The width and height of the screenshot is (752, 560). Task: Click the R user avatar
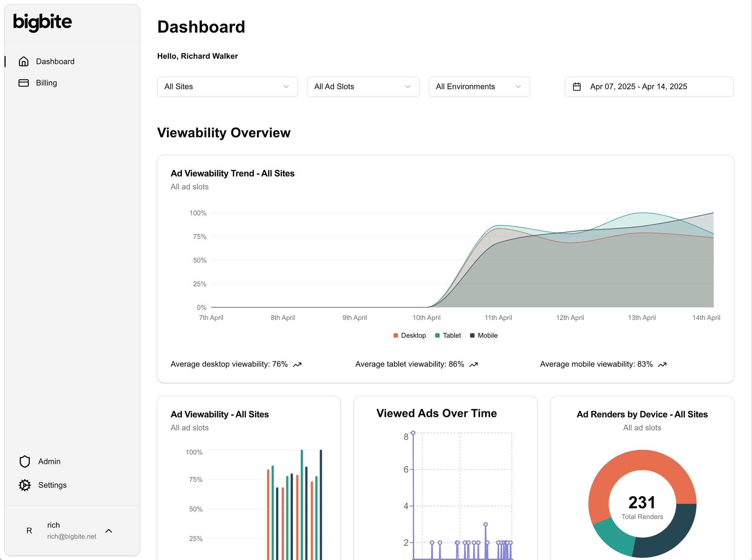pyautogui.click(x=29, y=530)
